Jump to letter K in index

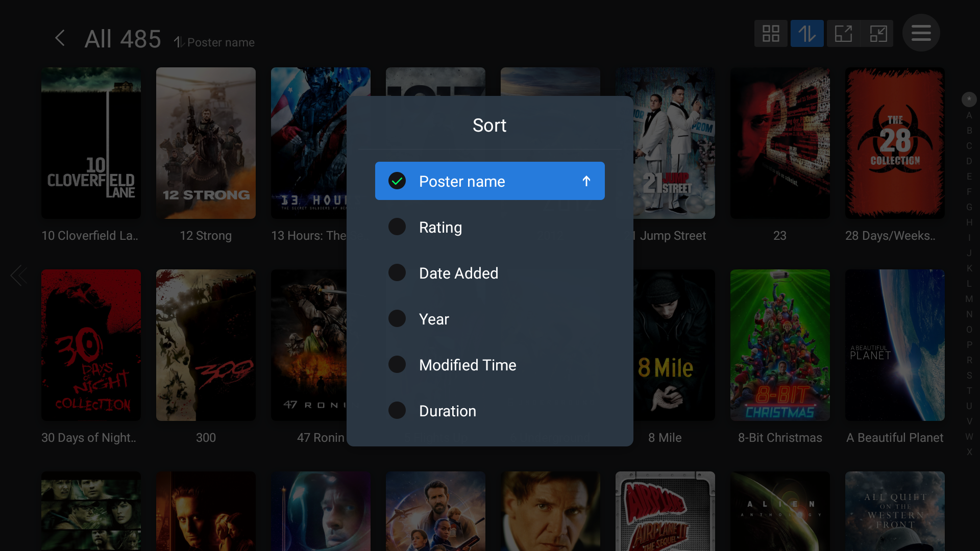pos(969,268)
